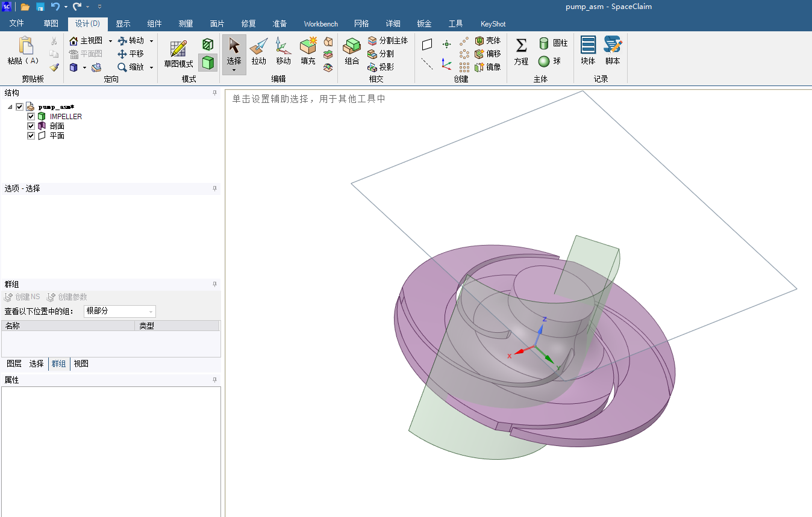
Task: Click the Fill (填充) tool icon
Action: (308, 51)
